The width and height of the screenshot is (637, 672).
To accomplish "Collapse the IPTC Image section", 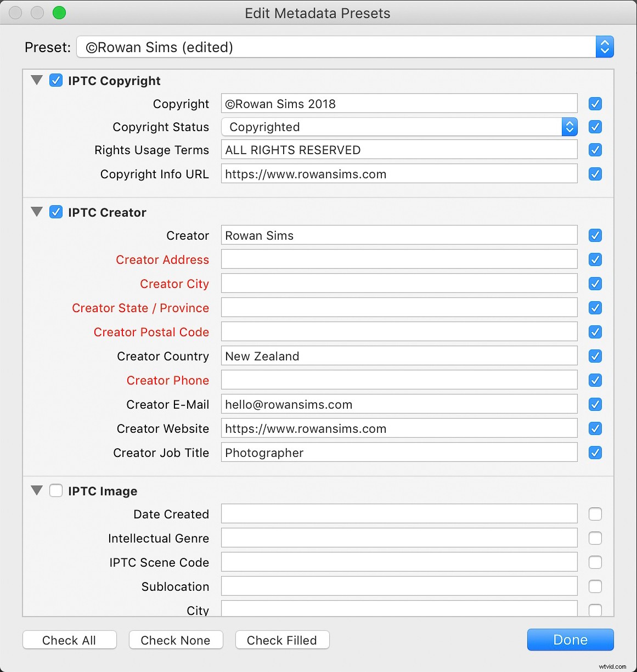I will tap(37, 490).
